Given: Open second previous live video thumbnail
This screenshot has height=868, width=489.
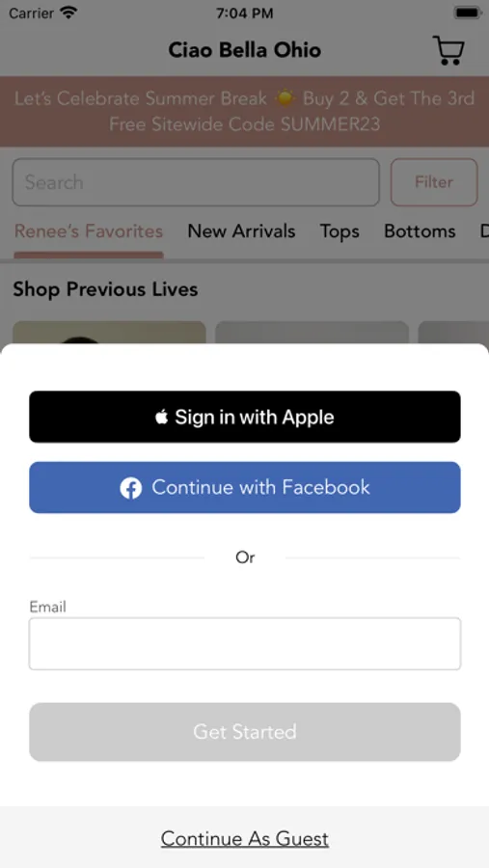Looking at the screenshot, I should (x=312, y=333).
